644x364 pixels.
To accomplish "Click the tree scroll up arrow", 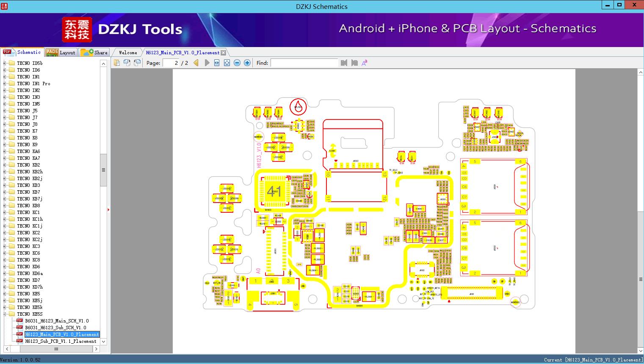I will pos(103,63).
